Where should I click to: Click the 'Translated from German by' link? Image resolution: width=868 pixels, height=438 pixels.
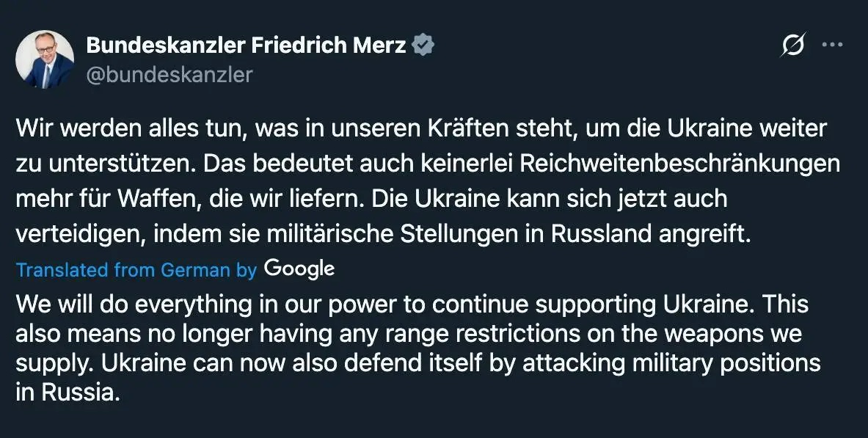pyautogui.click(x=136, y=270)
